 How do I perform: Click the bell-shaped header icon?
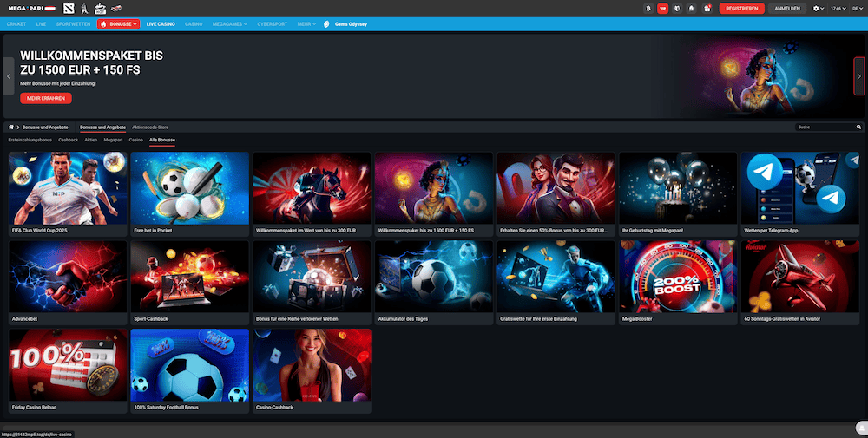pos(692,9)
